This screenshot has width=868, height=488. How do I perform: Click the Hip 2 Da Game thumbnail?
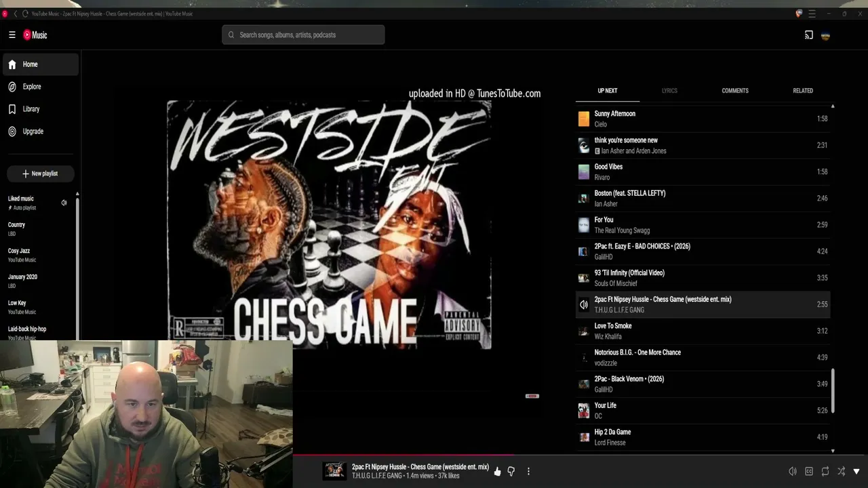583,437
